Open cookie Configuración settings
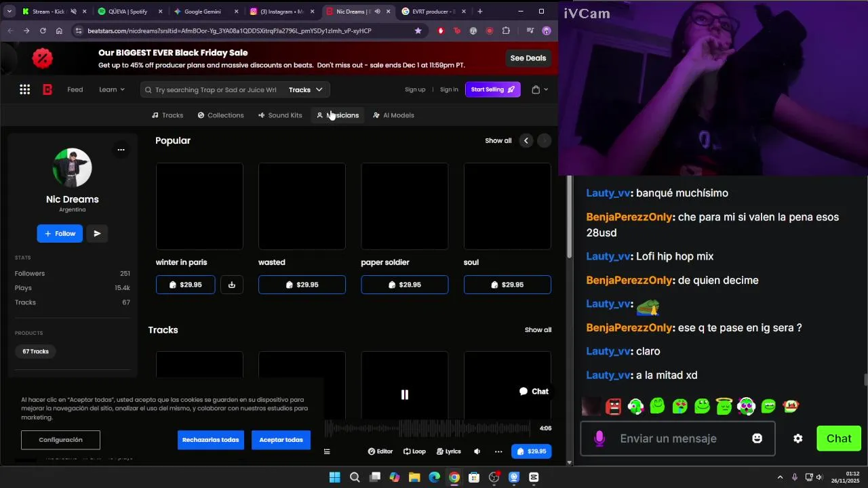Viewport: 868px width, 488px height. click(60, 440)
